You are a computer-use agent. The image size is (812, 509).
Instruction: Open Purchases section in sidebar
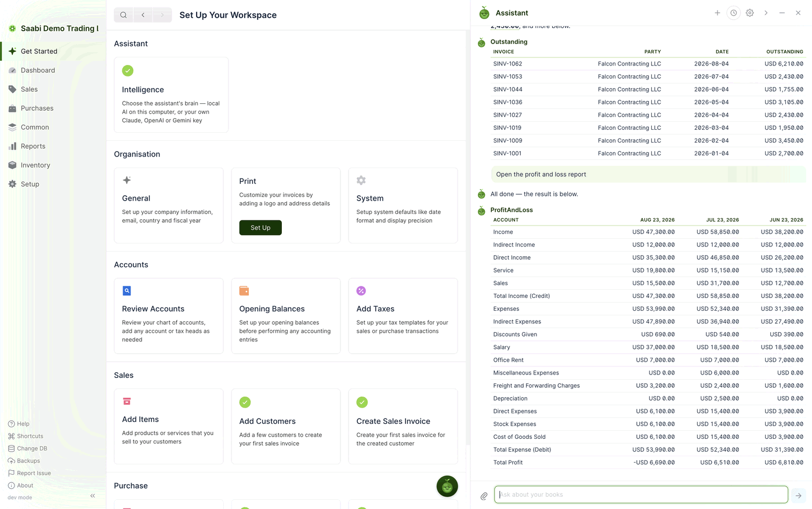[53, 108]
